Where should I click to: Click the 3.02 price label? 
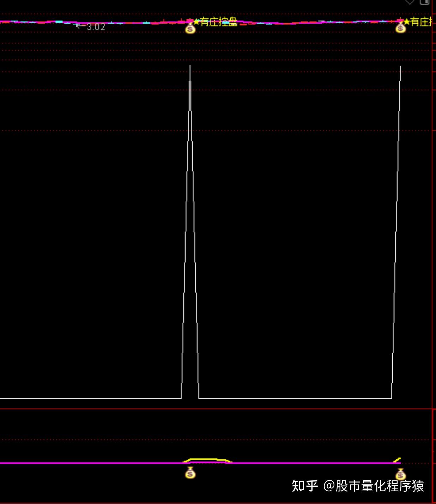coord(96,27)
